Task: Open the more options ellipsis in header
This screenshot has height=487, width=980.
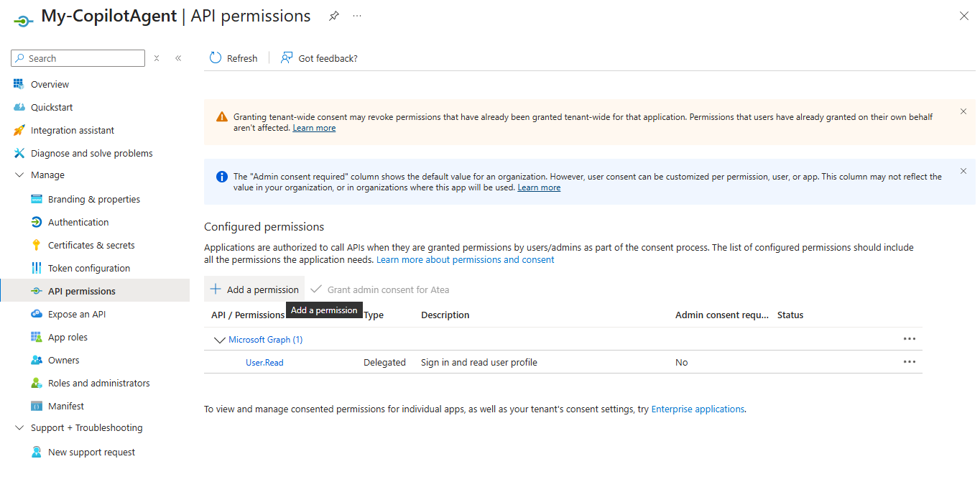Action: [357, 16]
